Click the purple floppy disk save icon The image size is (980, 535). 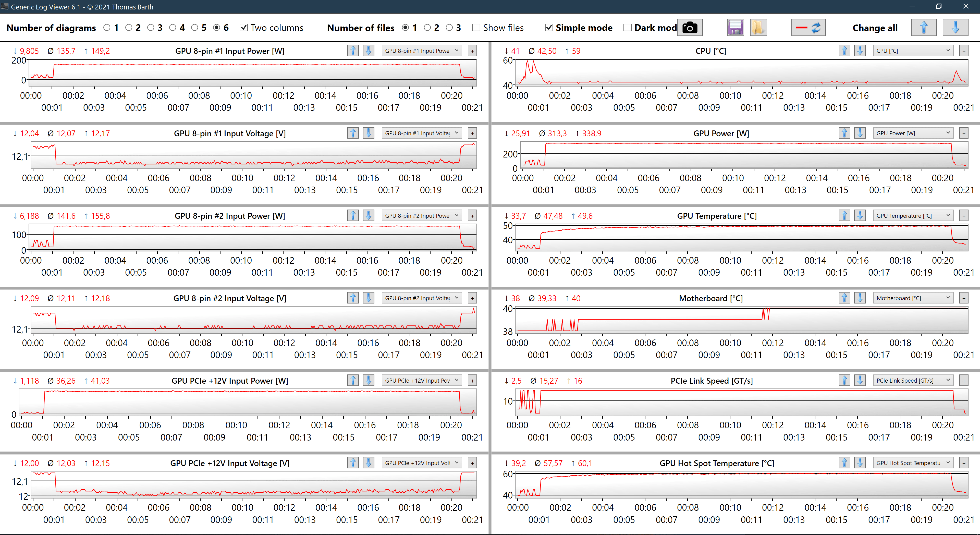tap(735, 28)
